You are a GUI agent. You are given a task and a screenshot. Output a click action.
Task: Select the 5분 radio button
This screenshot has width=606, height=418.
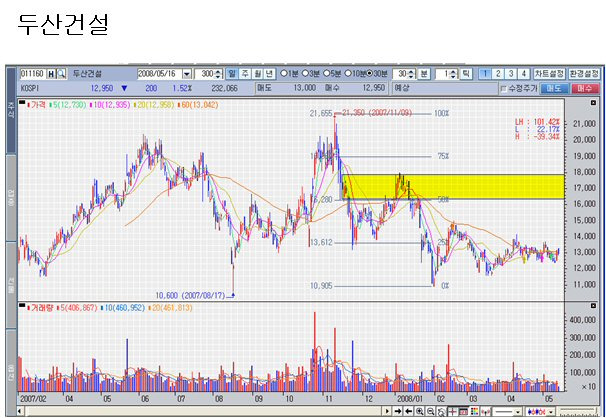[327, 73]
